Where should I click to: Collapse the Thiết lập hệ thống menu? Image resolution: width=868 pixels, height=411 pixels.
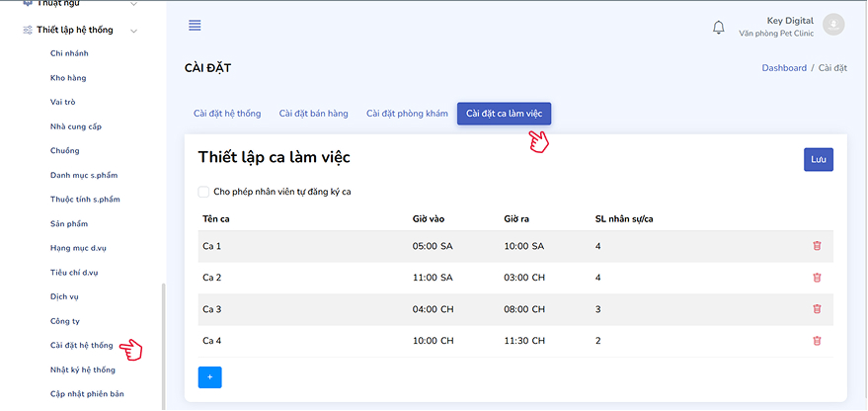pos(134,31)
